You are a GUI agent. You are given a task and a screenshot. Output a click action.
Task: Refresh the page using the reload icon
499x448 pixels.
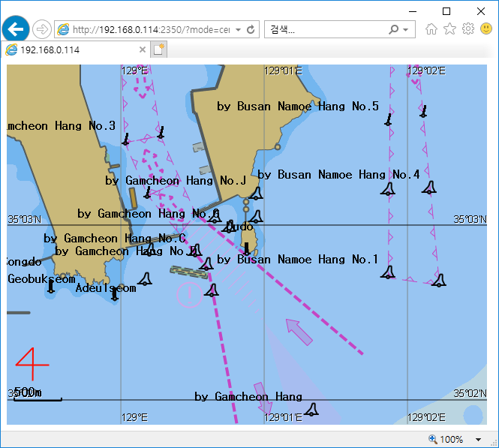click(x=251, y=30)
